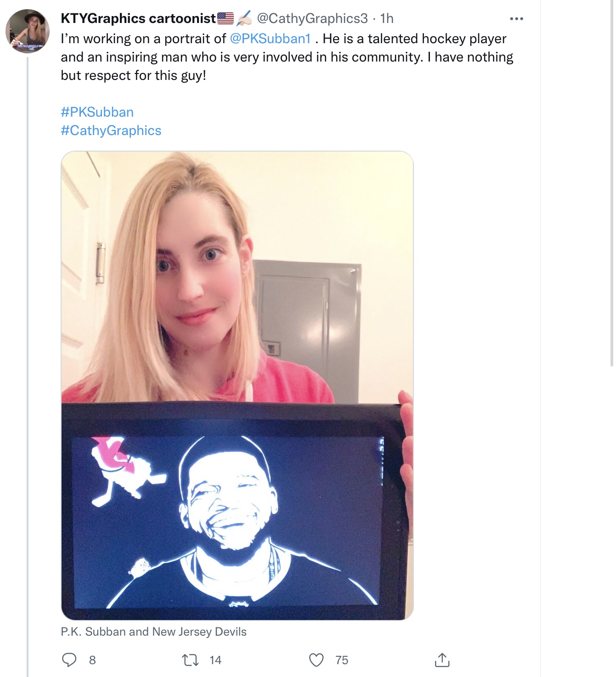Viewport: 616px width, 677px height.
Task: Open the 1h tweet timestamp
Action: click(387, 18)
